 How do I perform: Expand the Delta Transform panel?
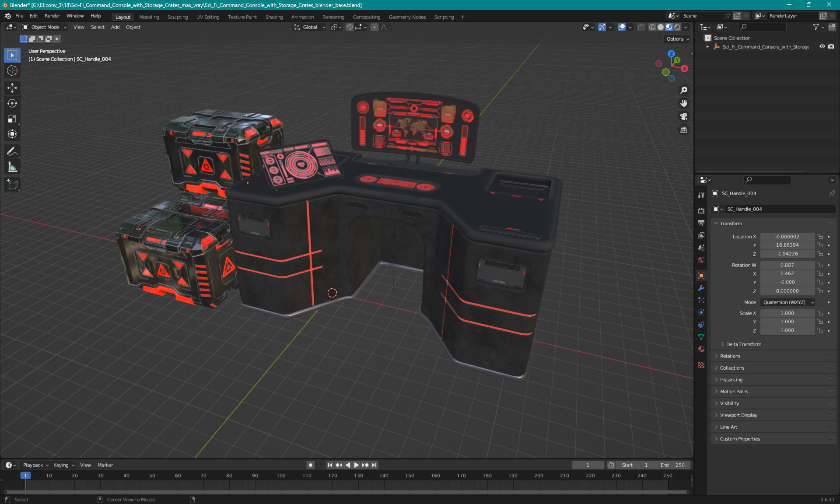(x=743, y=344)
